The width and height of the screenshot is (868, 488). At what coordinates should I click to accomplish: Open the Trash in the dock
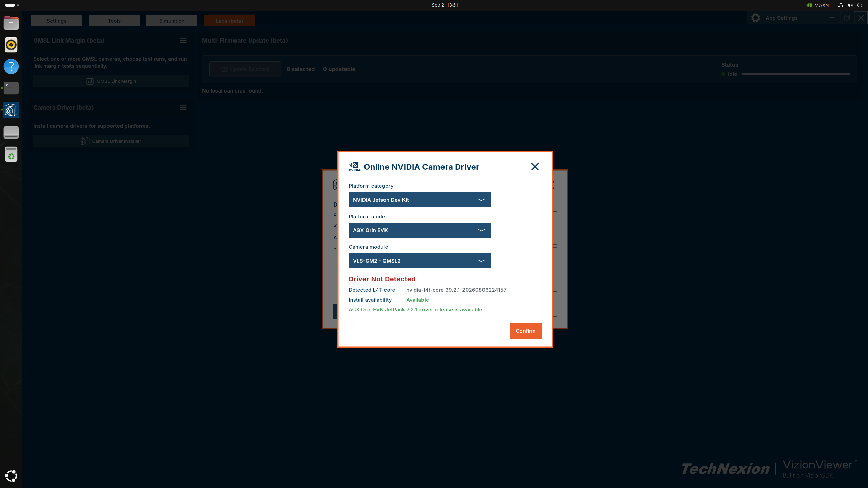[x=11, y=154]
